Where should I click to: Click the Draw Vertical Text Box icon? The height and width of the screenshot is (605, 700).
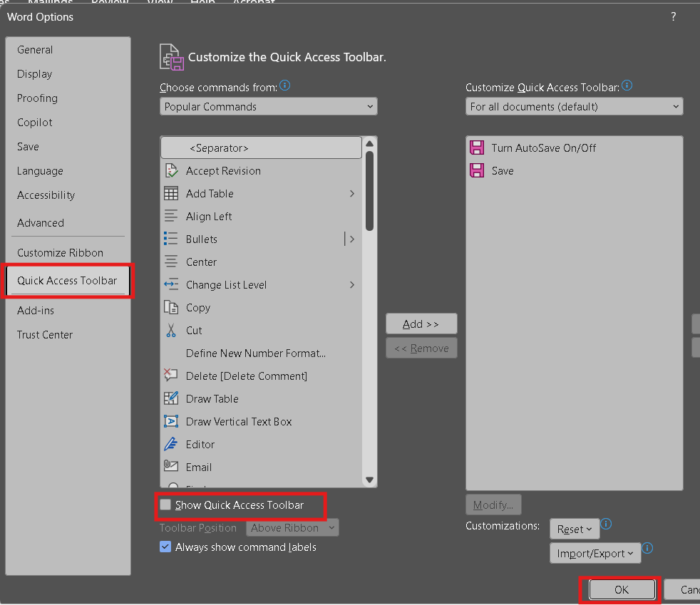tap(171, 421)
